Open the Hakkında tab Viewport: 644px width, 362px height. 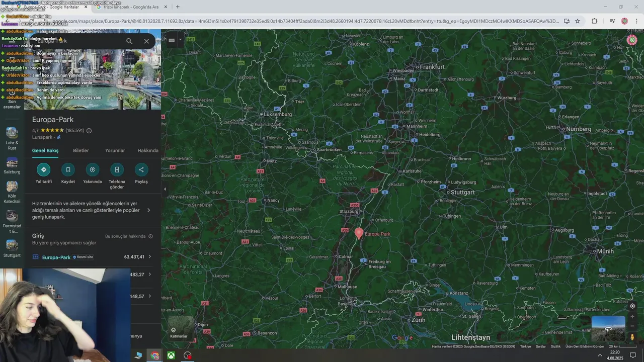(x=148, y=150)
